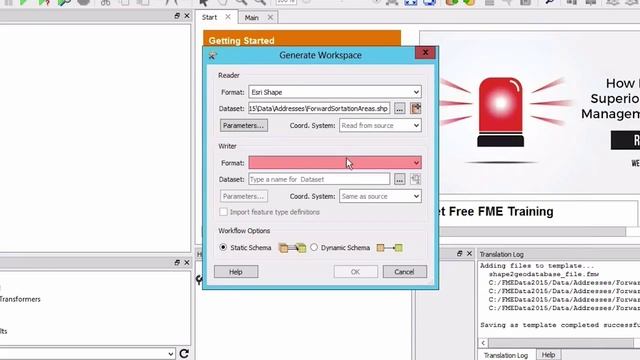The height and width of the screenshot is (360, 640).
Task: Close the Start tab
Action: (228, 17)
